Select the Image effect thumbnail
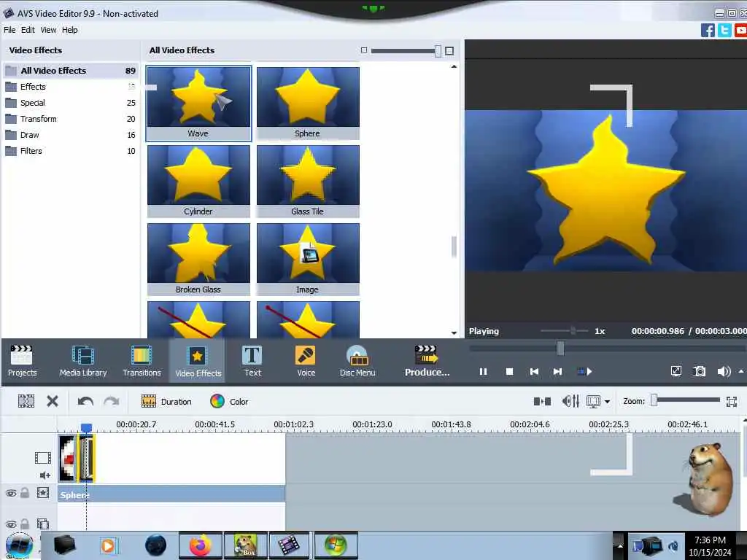The width and height of the screenshot is (747, 560). pyautogui.click(x=308, y=260)
